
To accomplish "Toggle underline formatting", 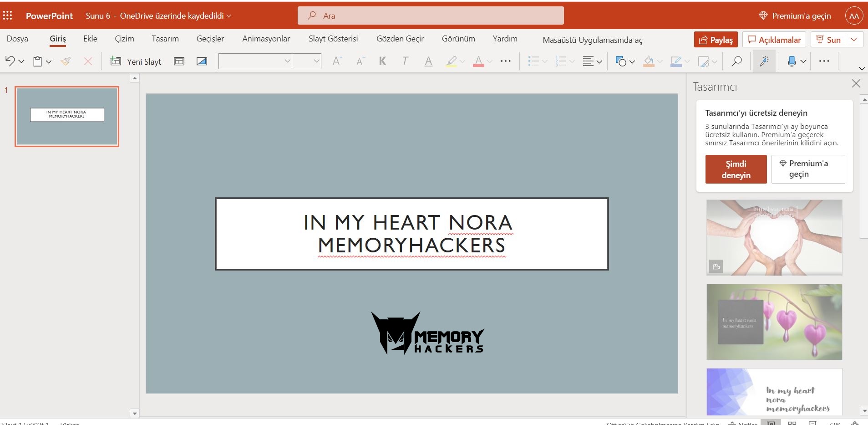I will click(x=428, y=61).
